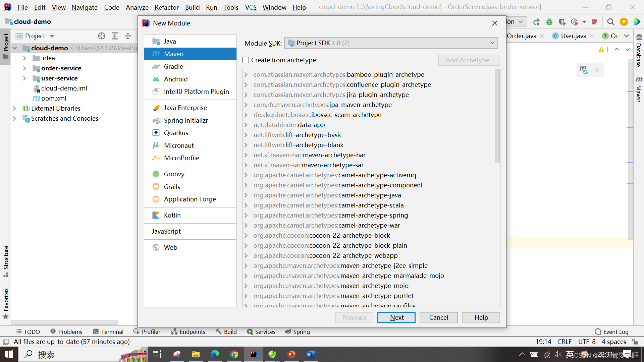The height and width of the screenshot is (362, 644).
Task: Click CRLF line separator status
Action: [564, 342]
